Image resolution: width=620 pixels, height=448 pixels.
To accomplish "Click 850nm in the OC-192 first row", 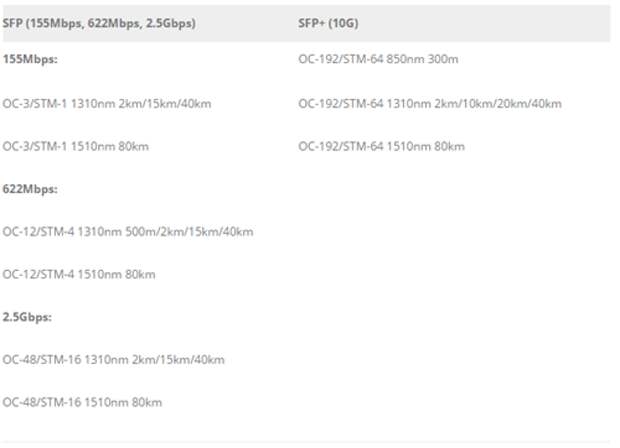I will 405,59.
